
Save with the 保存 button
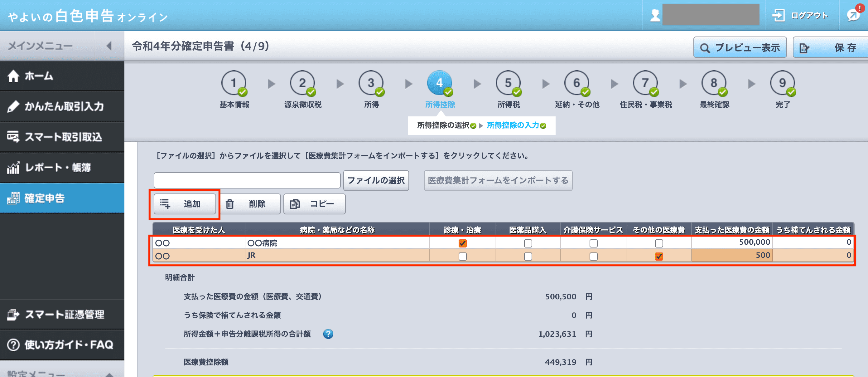point(831,47)
